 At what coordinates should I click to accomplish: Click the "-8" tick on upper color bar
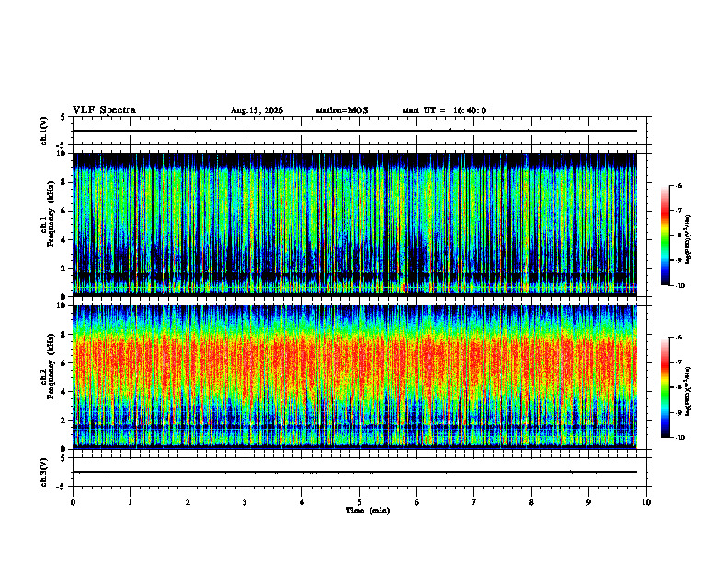click(678, 236)
